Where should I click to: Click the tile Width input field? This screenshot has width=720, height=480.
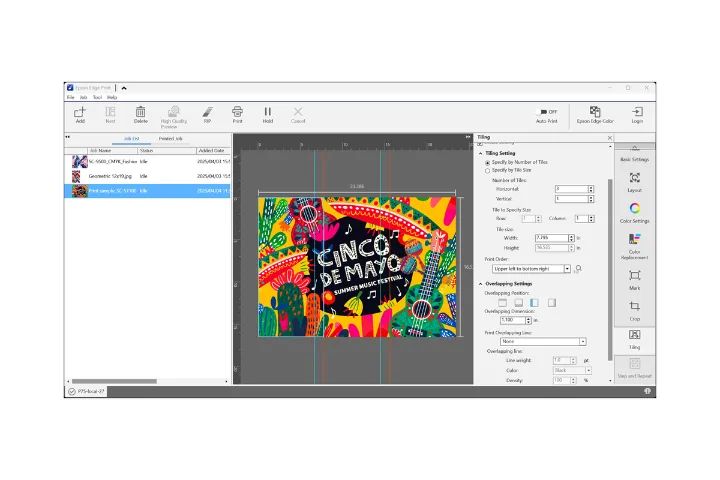pos(552,238)
